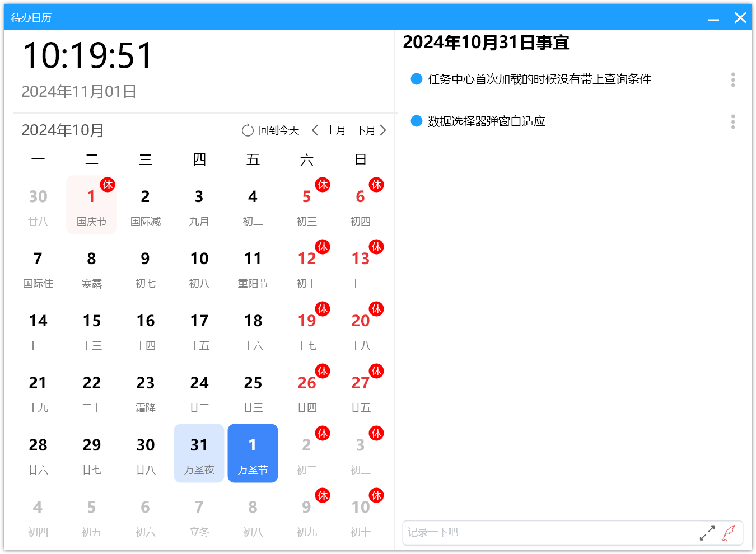Image resolution: width=756 pixels, height=554 pixels.
Task: Select October 22 二十 date
Action: pyautogui.click(x=92, y=391)
